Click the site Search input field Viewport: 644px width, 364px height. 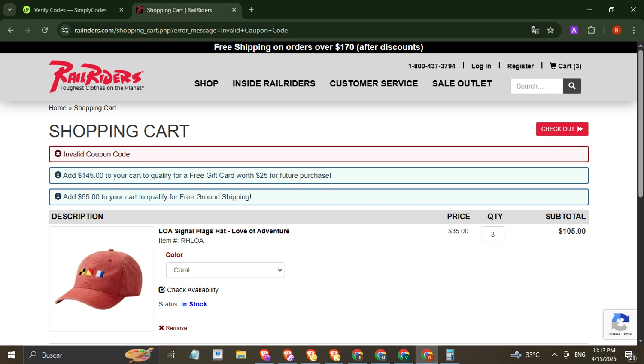pyautogui.click(x=537, y=86)
